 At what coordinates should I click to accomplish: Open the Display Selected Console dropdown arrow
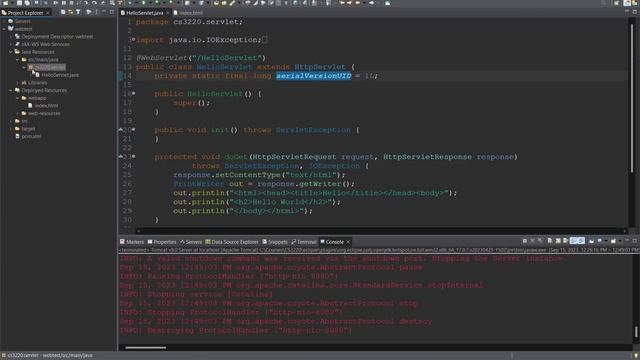tap(606, 241)
